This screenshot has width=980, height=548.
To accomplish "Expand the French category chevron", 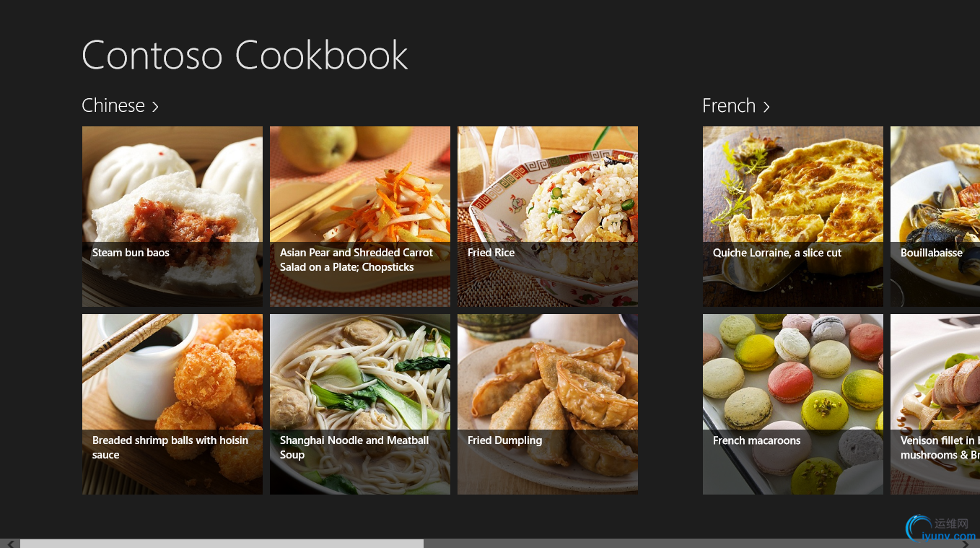I will [x=766, y=107].
